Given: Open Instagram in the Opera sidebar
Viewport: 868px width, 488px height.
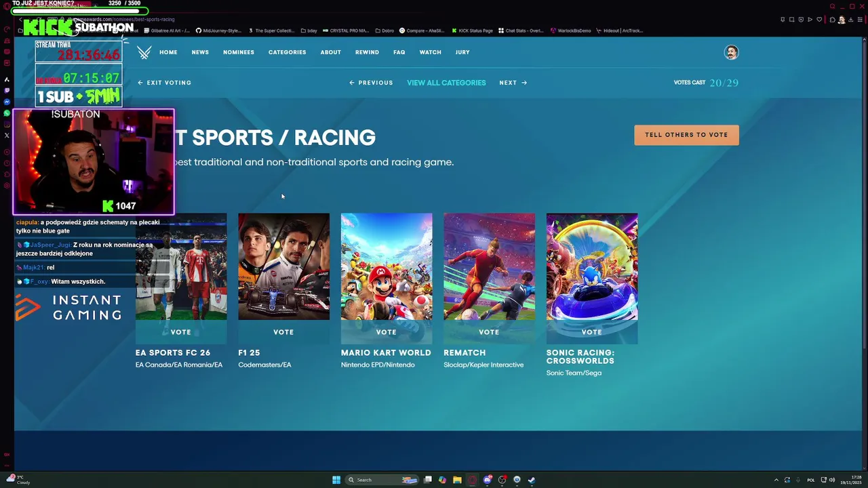Looking at the screenshot, I should [x=7, y=124].
